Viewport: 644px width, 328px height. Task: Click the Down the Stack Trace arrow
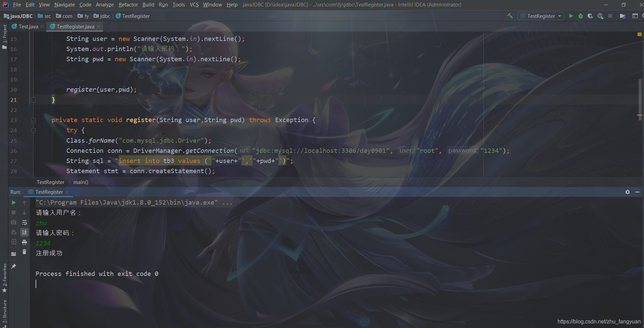click(x=24, y=212)
